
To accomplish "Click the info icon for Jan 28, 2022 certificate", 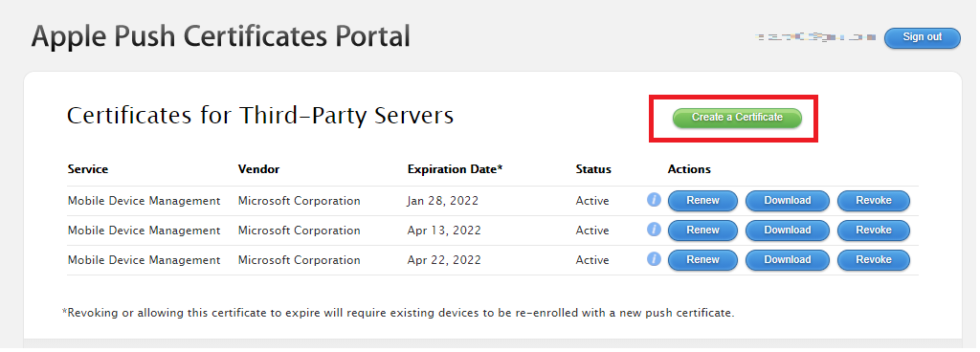I will tap(654, 200).
